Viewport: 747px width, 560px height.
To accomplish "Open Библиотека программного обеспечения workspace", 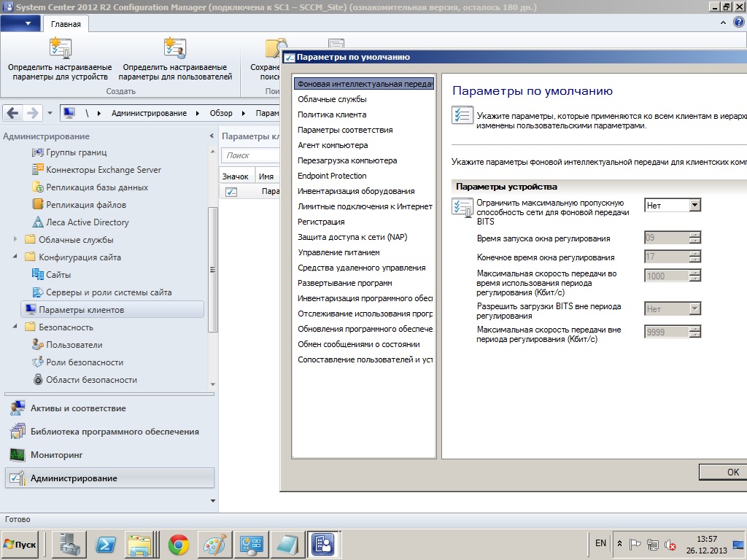I will [109, 432].
